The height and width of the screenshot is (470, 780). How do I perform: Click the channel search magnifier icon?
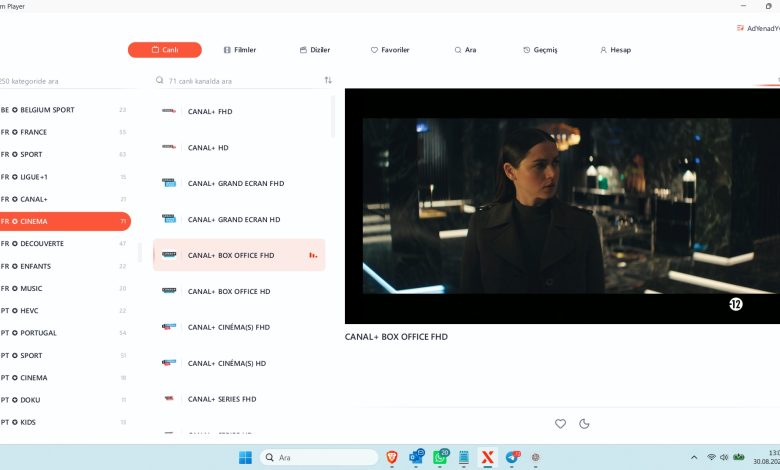click(x=159, y=80)
